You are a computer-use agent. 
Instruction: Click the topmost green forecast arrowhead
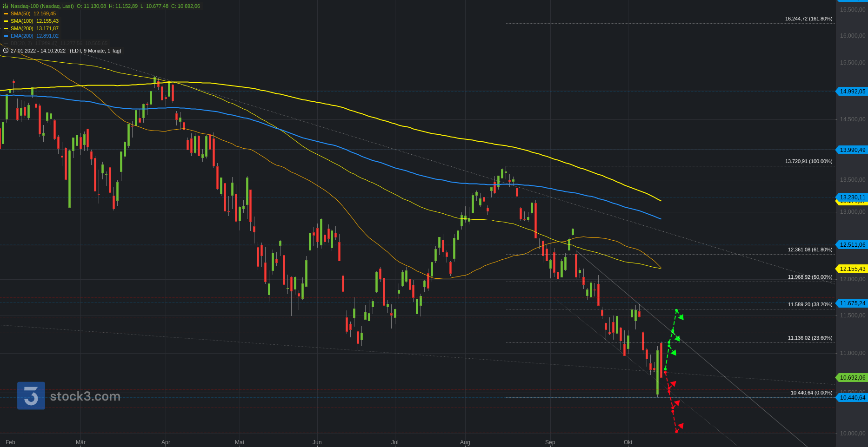pyautogui.click(x=681, y=317)
